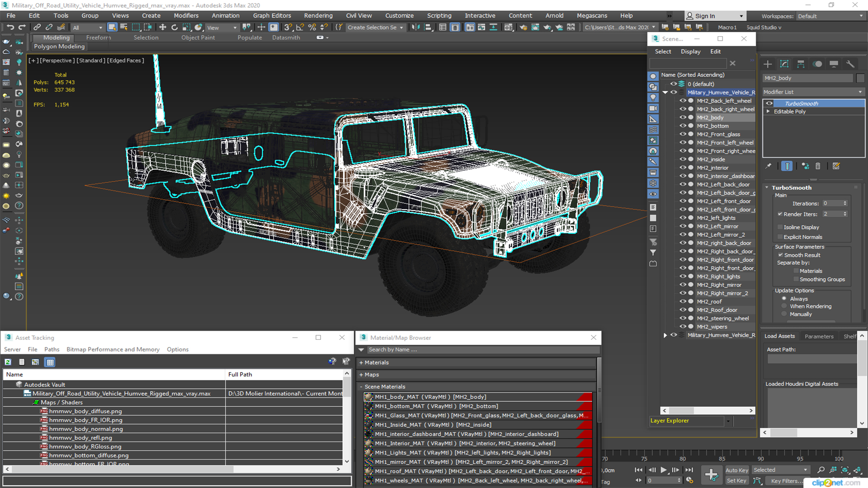Open Time Configuration clock icon
This screenshot has width=868, height=488.
[689, 480]
